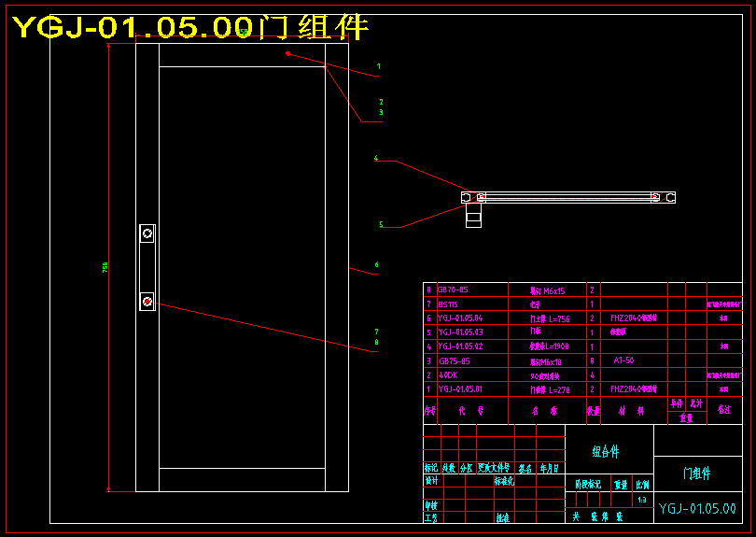Image resolution: width=756 pixels, height=537 pixels.
Task: Select green balloon number 5 below top view
Action: click(381, 224)
